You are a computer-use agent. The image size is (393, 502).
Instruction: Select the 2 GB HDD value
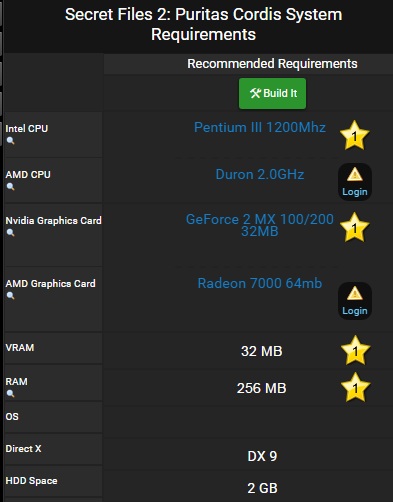click(x=262, y=488)
